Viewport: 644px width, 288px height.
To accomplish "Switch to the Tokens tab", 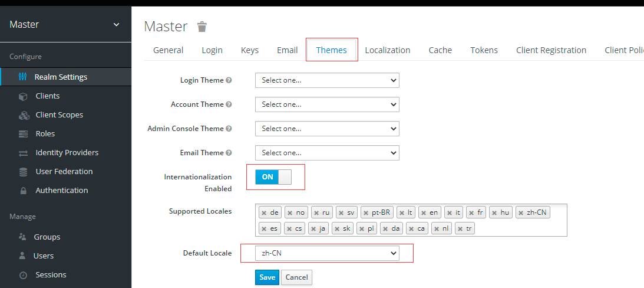I will coord(484,50).
